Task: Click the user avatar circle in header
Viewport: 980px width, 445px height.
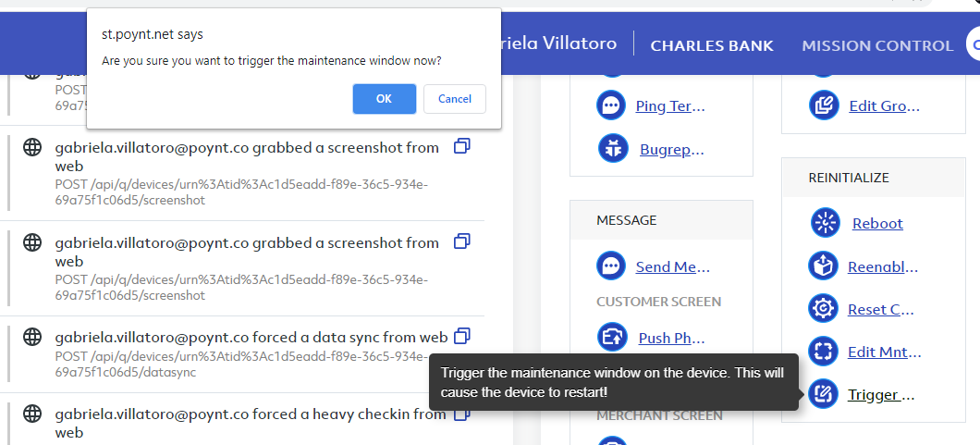Action: (x=974, y=43)
